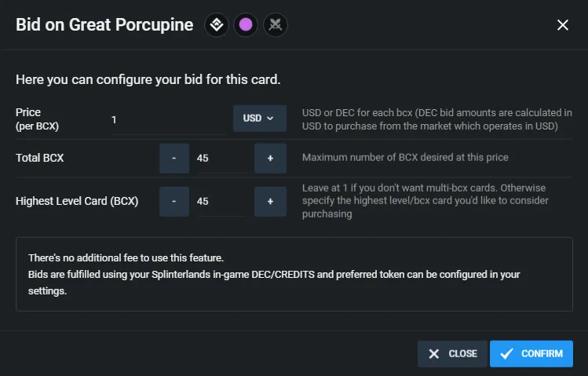Click the crossed swords icon in header
The image size is (588, 376).
pyautogui.click(x=276, y=25)
